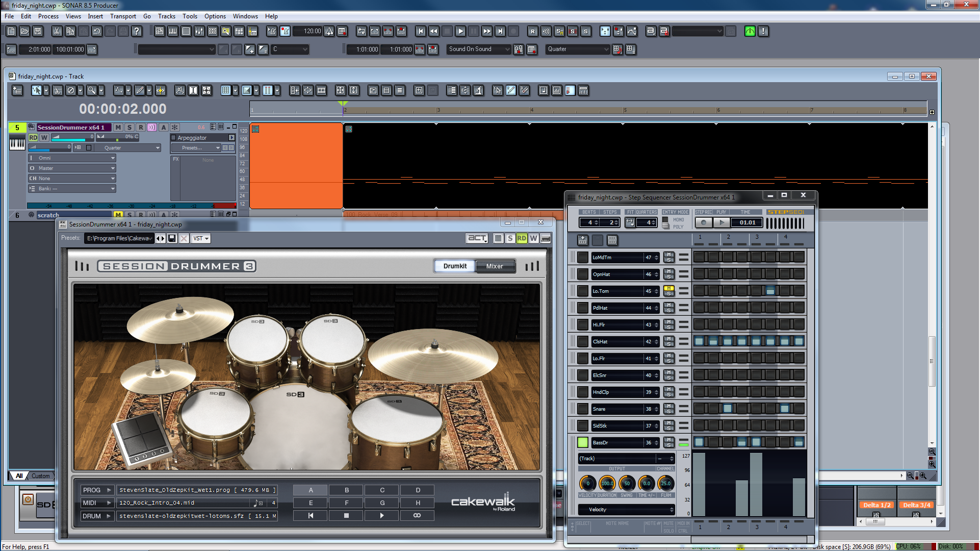Click pattern slot G in Session Drummer
980x551 pixels.
[x=382, y=503]
